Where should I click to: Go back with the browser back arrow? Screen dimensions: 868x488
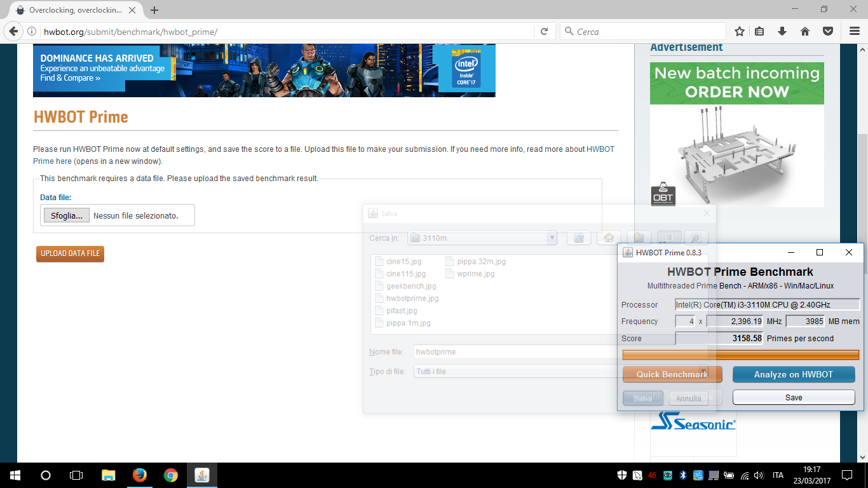click(x=13, y=31)
